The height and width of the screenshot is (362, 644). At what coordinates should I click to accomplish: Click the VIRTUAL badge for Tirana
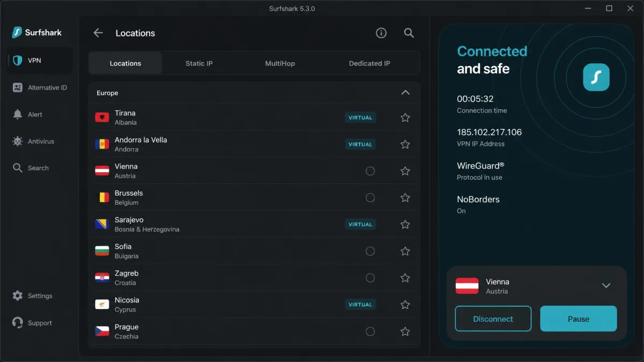point(360,117)
